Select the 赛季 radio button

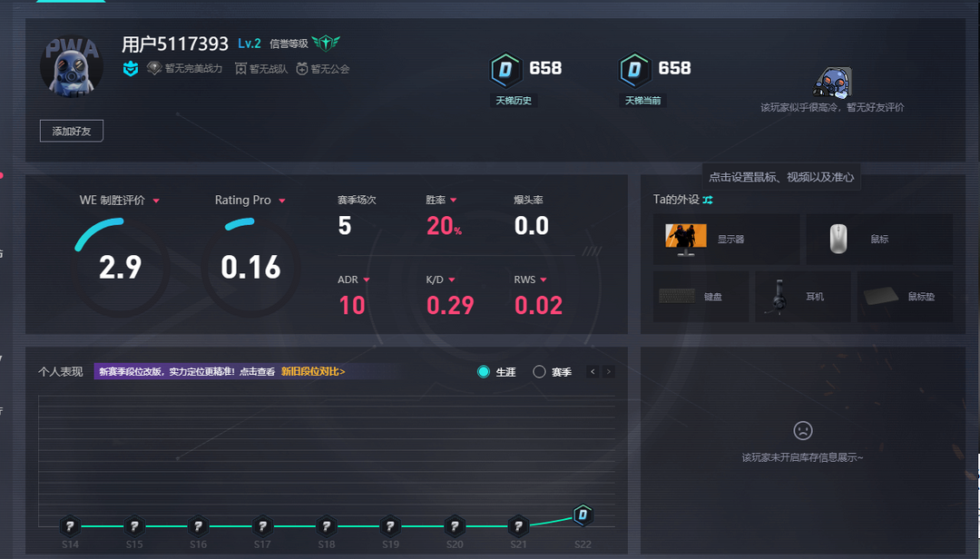point(539,372)
